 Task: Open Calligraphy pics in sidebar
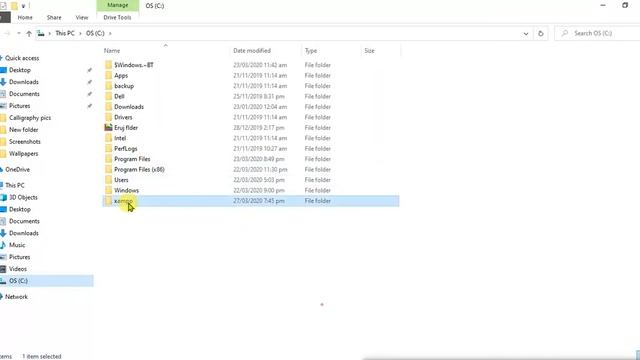click(30, 118)
